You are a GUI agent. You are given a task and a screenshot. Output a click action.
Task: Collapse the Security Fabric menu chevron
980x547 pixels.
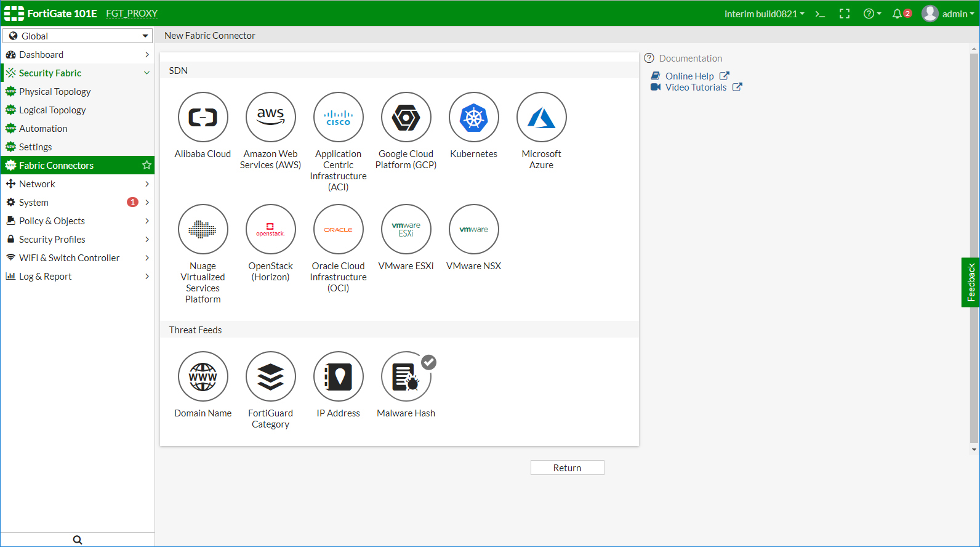click(x=147, y=73)
